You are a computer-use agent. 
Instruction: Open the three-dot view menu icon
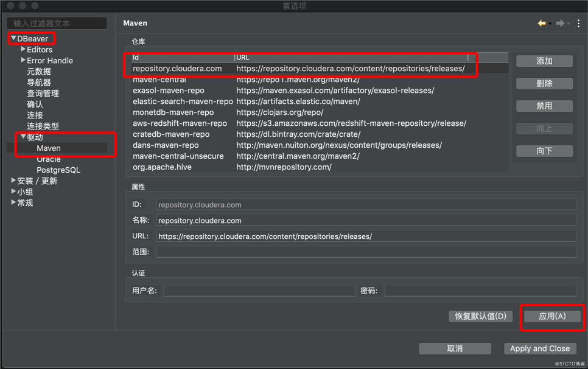579,23
